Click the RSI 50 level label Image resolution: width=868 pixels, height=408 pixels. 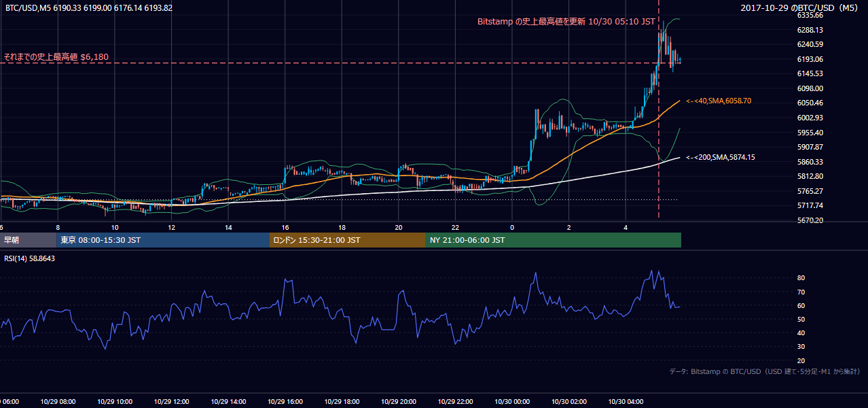[x=801, y=319]
